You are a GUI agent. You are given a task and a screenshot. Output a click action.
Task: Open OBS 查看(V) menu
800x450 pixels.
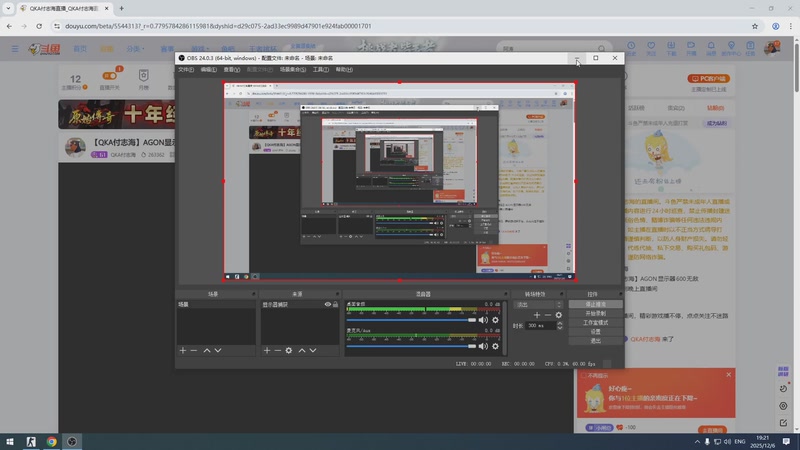[x=231, y=69]
